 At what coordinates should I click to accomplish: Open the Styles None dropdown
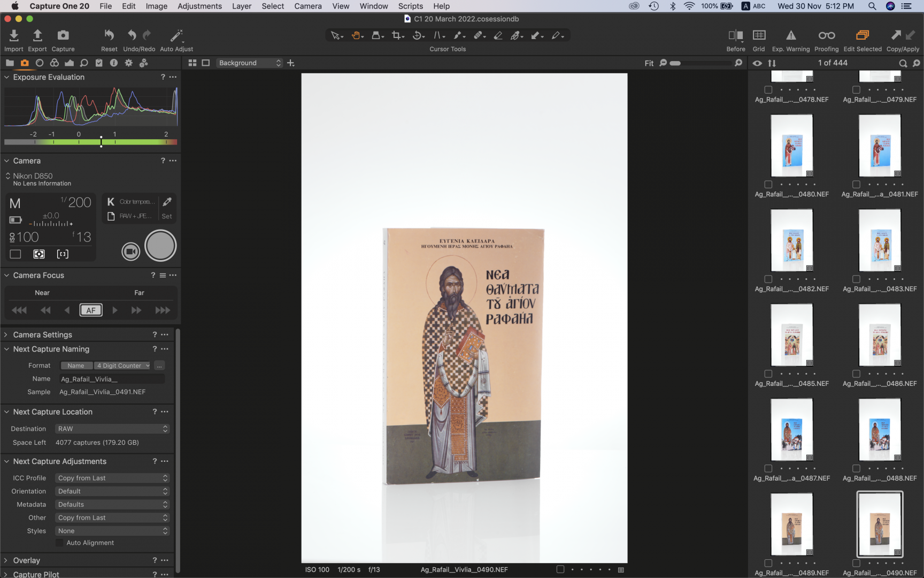[x=112, y=531]
